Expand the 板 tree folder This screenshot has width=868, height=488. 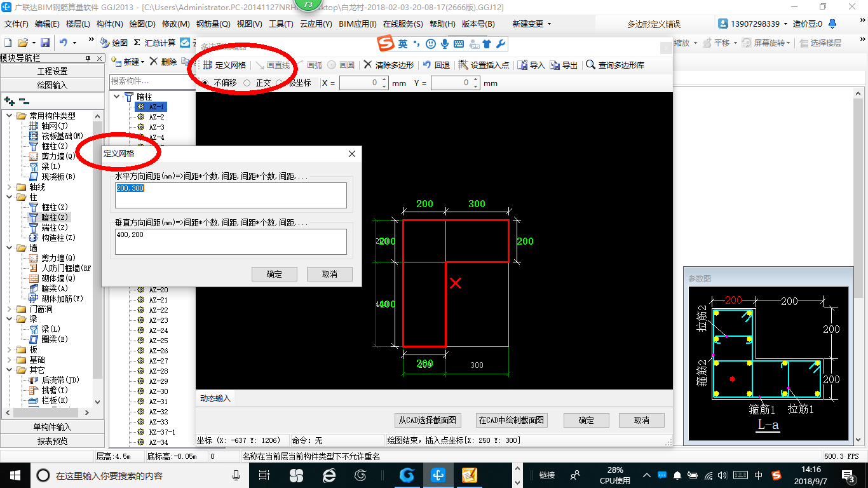[x=9, y=349]
